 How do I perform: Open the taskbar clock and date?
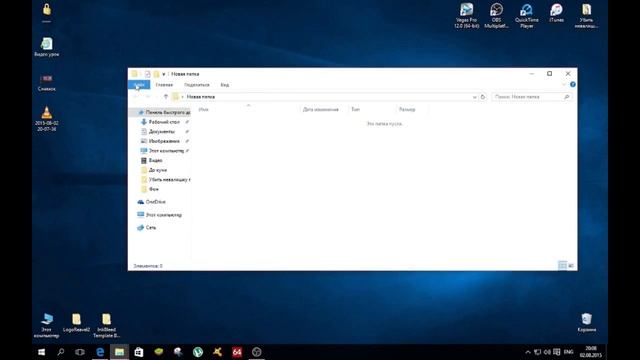(x=591, y=352)
